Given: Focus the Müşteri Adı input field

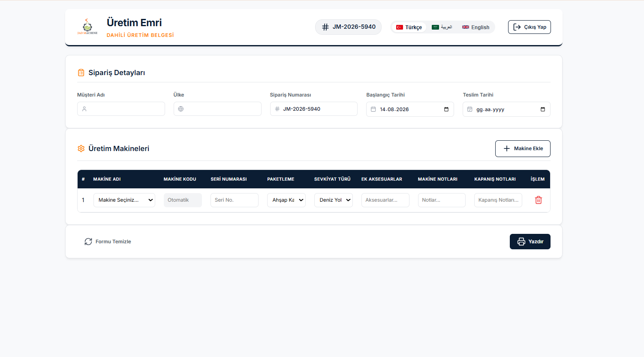Looking at the screenshot, I should click(121, 109).
